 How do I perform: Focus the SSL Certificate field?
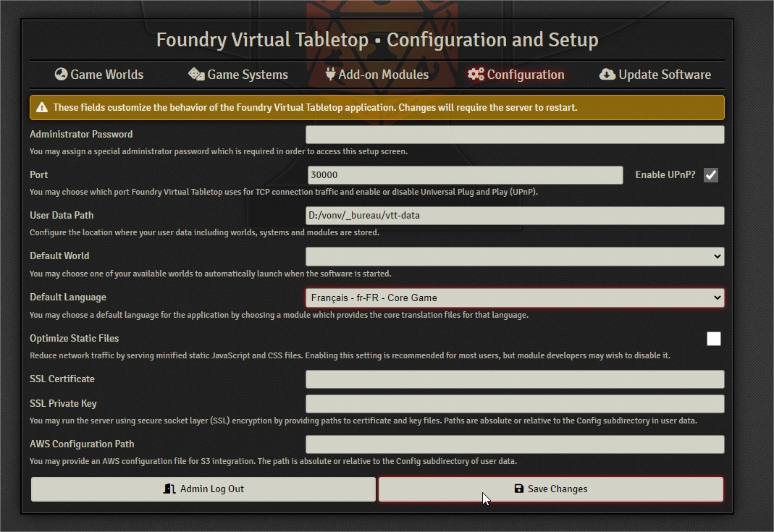(515, 379)
